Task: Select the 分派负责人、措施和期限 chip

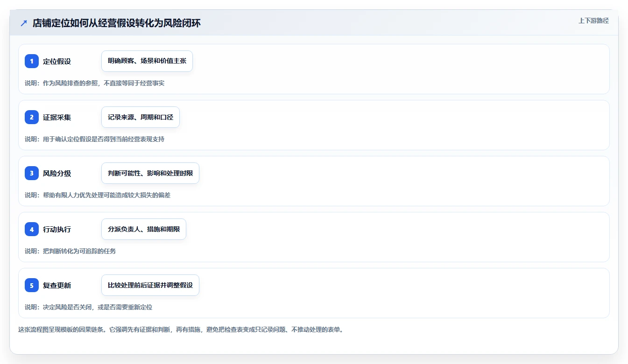Action: point(144,229)
